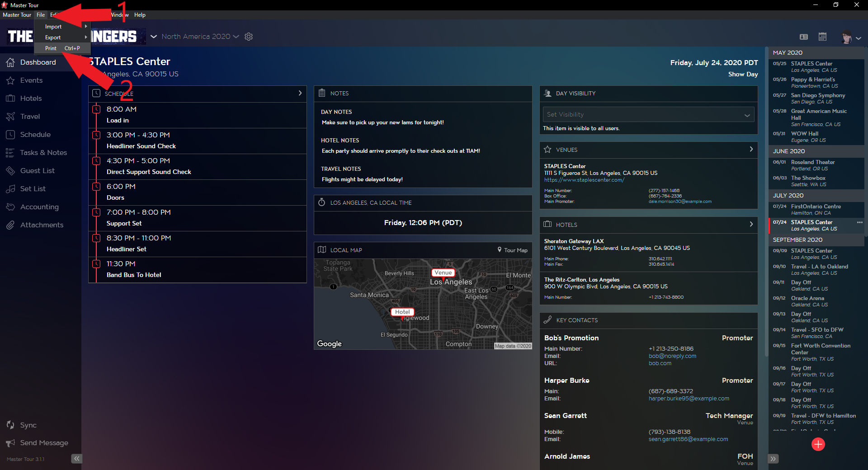Select 07/24 FirstOntario Centre entry
Viewport: 868px width, 470px height.
[x=816, y=210]
